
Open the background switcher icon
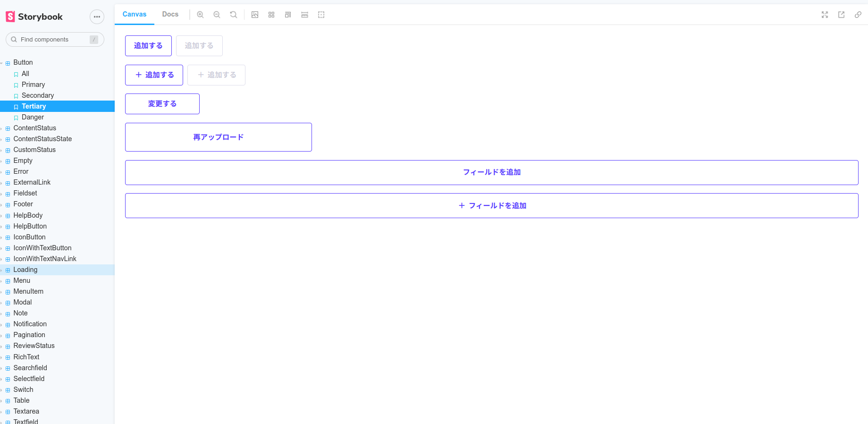(255, 15)
